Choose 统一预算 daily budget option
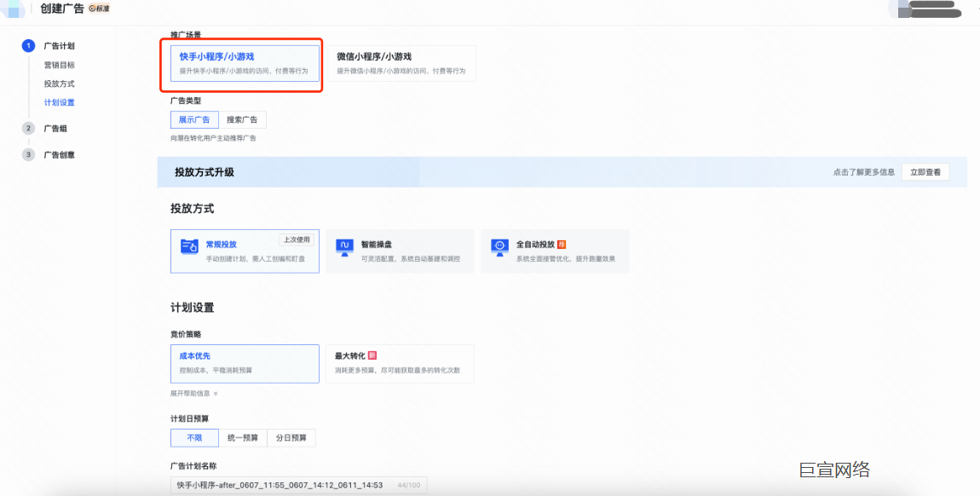Screen dimensions: 980x496 coord(245,437)
